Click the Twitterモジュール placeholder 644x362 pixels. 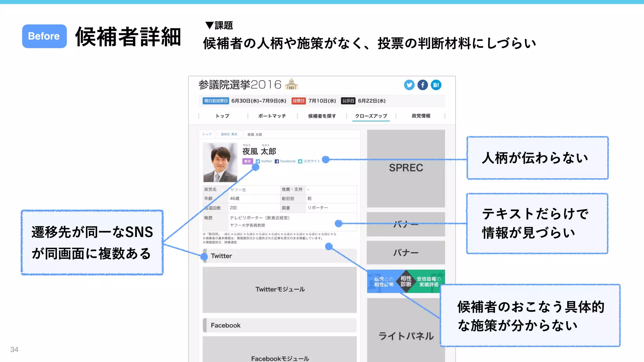coord(280,289)
